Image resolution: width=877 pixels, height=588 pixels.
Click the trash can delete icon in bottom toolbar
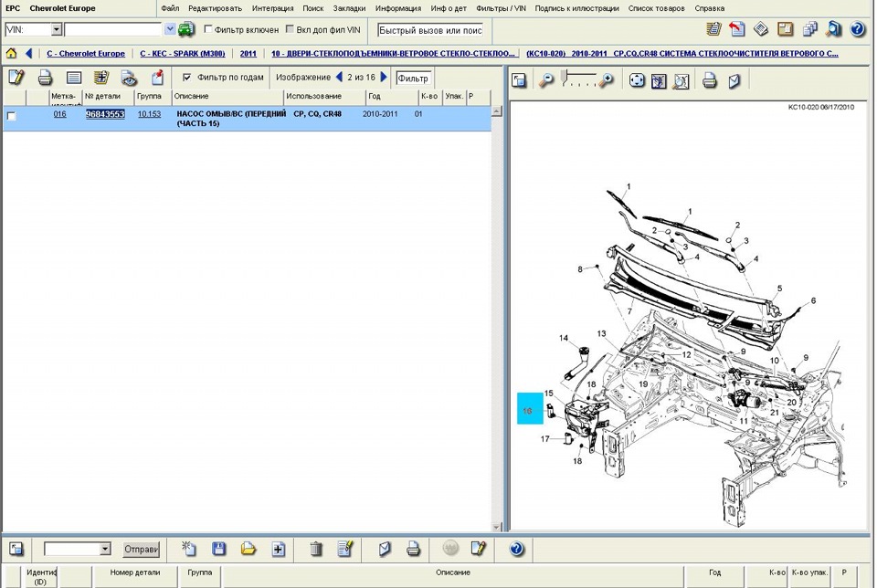(x=316, y=549)
